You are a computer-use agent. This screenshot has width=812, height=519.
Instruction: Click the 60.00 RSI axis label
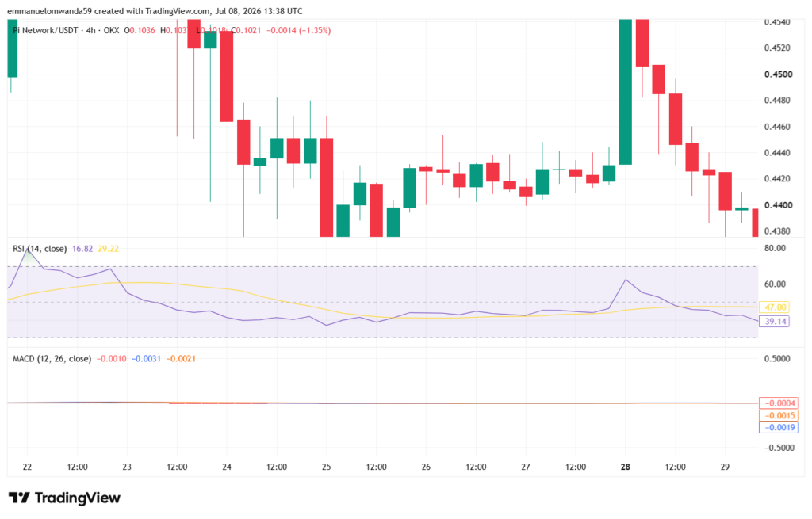775,284
